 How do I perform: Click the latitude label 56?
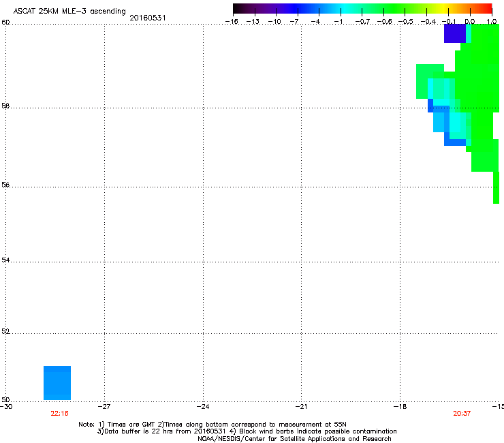[5, 185]
